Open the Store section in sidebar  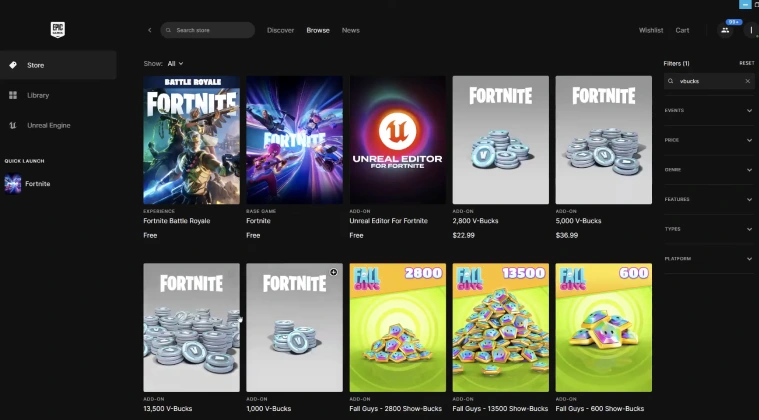click(58, 65)
